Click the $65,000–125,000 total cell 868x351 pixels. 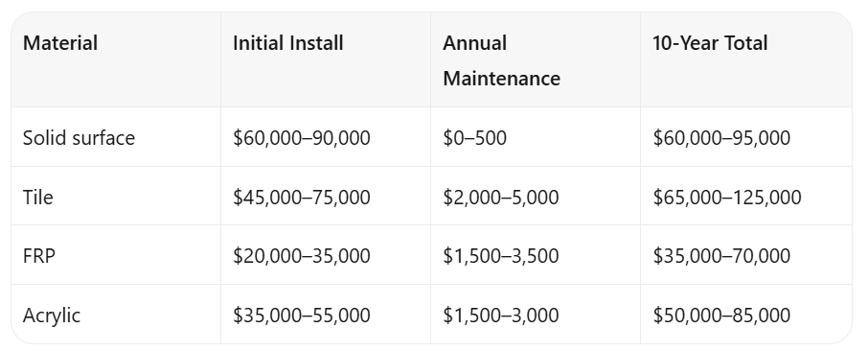727,197
